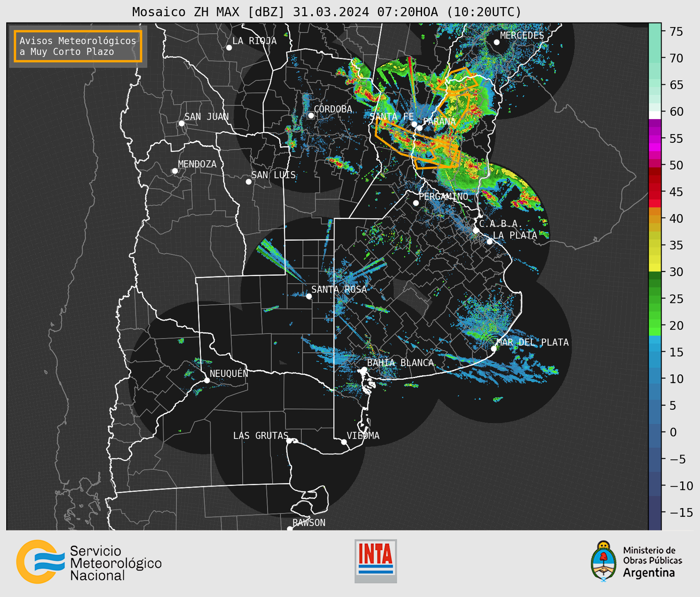Click the orange 40 dBZ band on scale
The height and width of the screenshot is (597, 700).
pos(655,218)
